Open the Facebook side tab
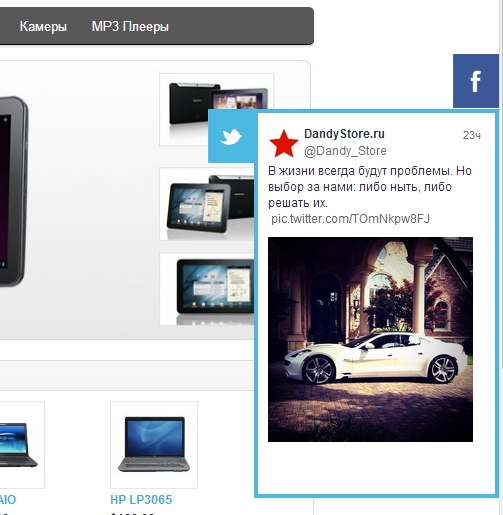The height and width of the screenshot is (515, 503). [x=476, y=81]
